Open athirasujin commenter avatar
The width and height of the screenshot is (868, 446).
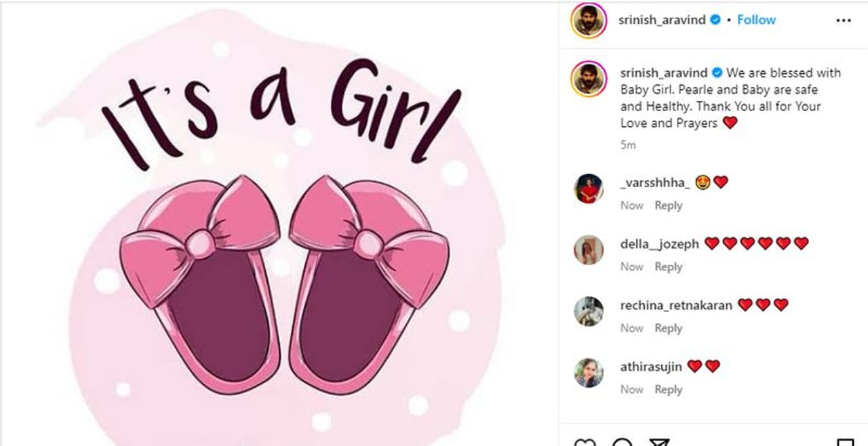[x=588, y=373]
